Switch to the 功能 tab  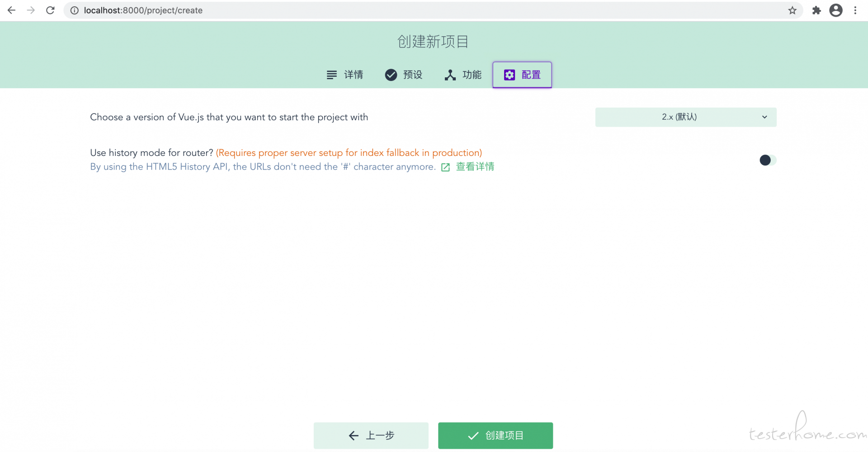pyautogui.click(x=463, y=75)
